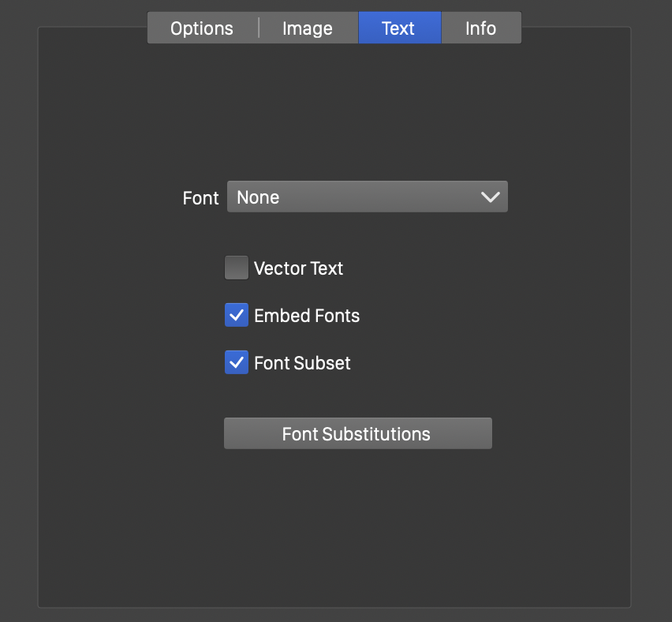
Task: Click the chevron arrow on the Font dropdown
Action: point(490,197)
